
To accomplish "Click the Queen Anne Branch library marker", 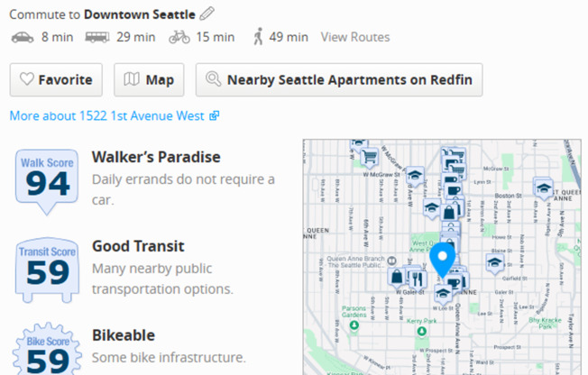I will point(391,260).
